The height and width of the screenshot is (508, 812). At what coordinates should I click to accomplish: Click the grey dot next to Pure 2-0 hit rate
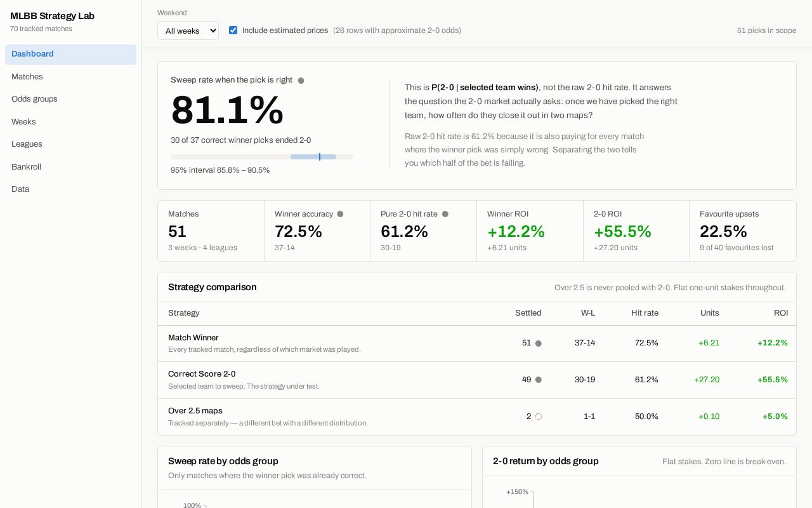tap(445, 214)
